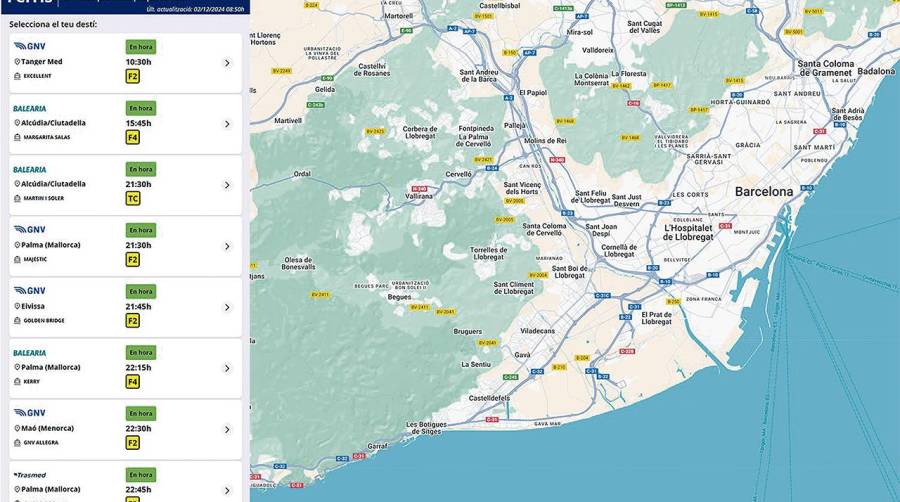Select the Palma (Mallorca) 22:15h destination
Image resolution: width=900 pixels, height=502 pixels.
(x=51, y=367)
